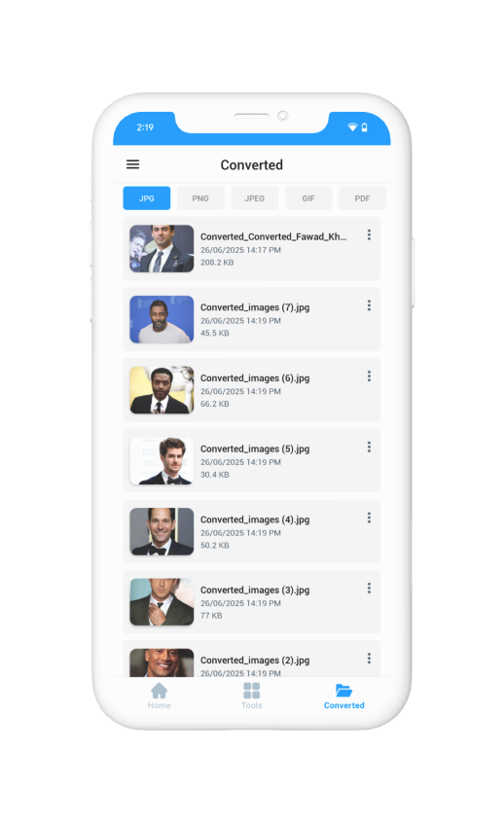
Task: Show converted GIF files
Action: click(308, 198)
